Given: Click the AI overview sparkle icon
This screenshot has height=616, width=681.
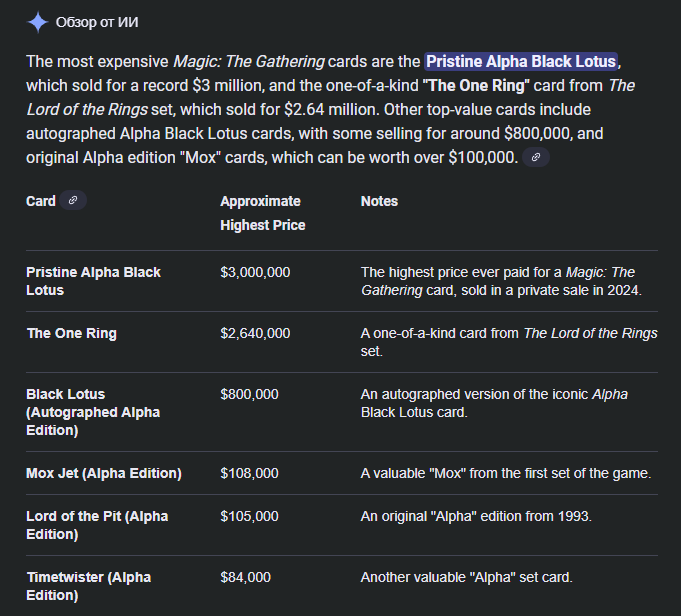Looking at the screenshot, I should pos(37,22).
